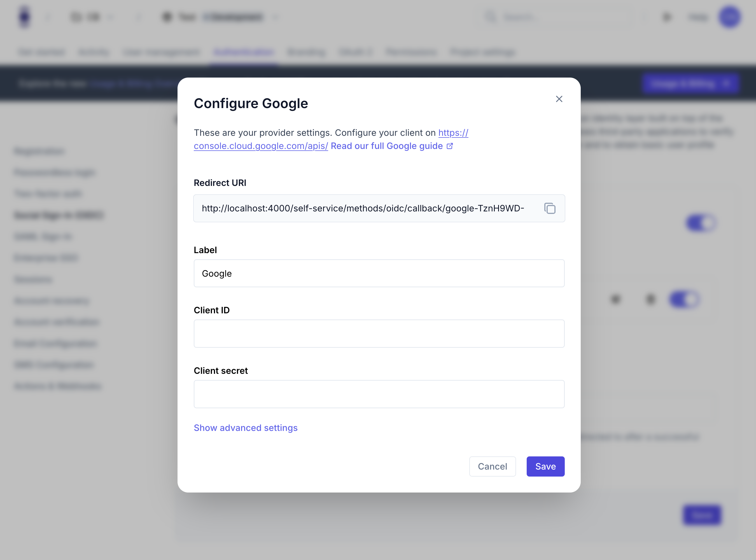
Task: Show advanced settings
Action: tap(246, 428)
